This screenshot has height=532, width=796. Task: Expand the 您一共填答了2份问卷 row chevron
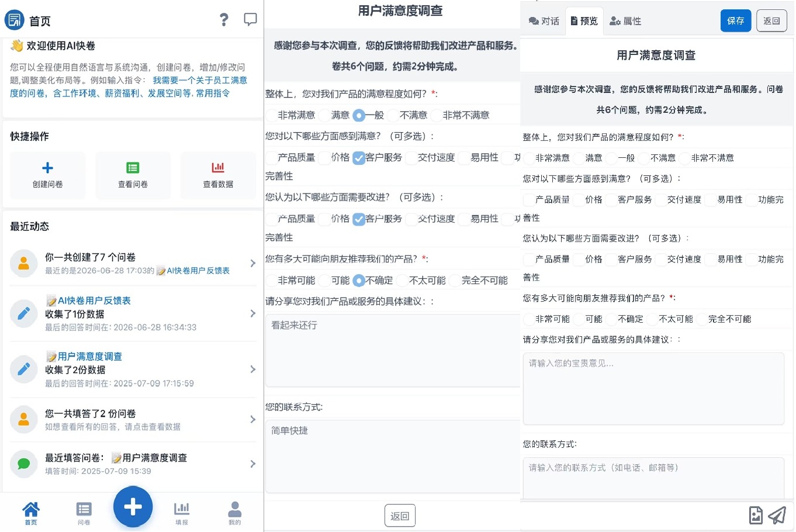click(x=252, y=420)
